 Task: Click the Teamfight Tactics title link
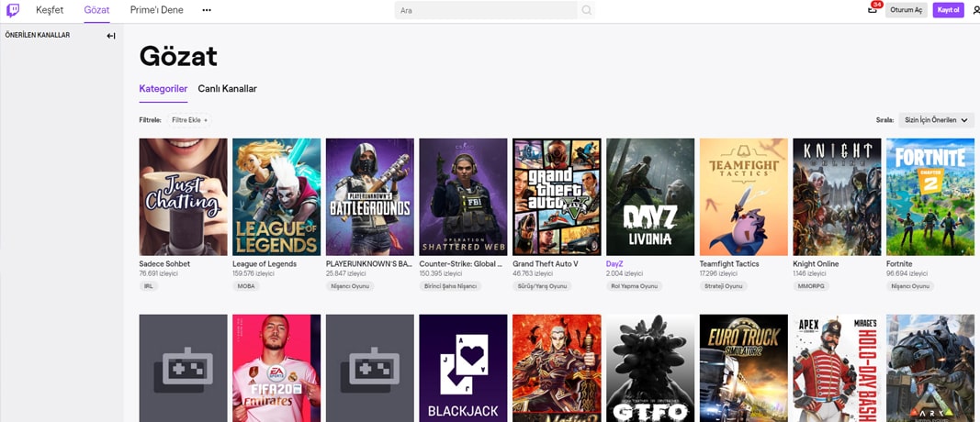tap(729, 264)
